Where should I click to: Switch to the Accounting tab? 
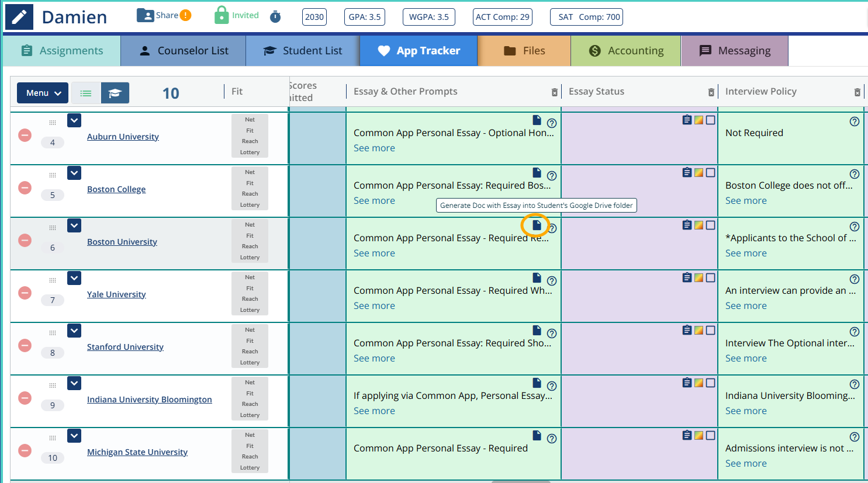point(625,51)
